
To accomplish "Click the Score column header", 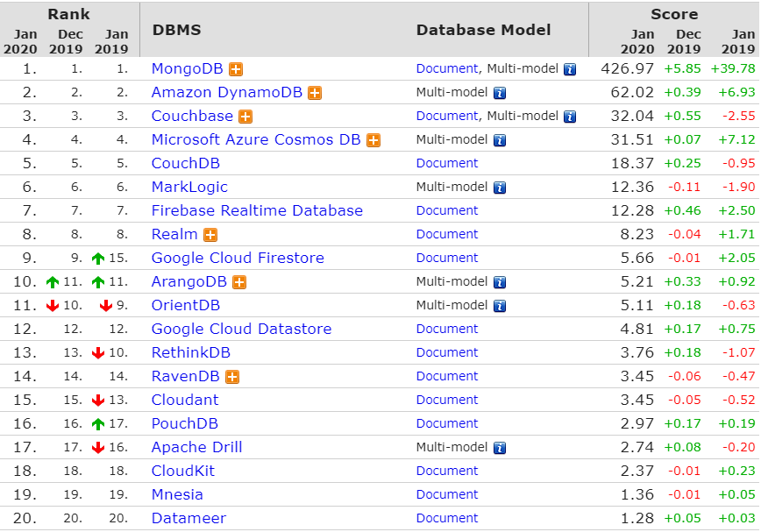I will coord(674,14).
